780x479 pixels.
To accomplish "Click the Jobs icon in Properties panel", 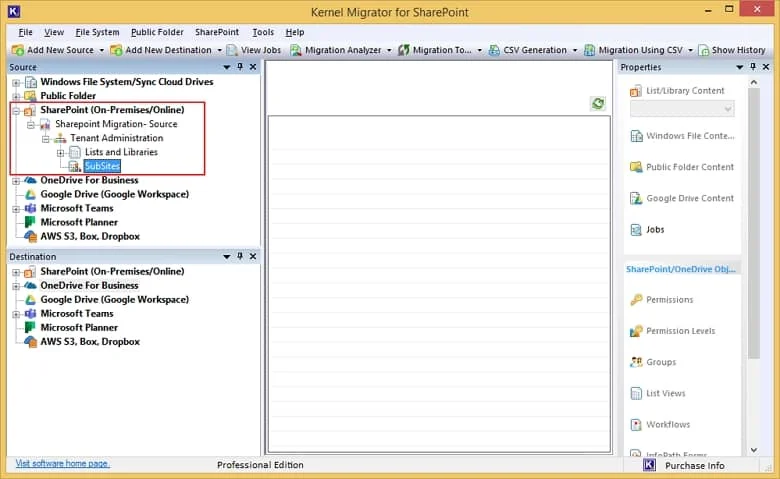I will 636,230.
